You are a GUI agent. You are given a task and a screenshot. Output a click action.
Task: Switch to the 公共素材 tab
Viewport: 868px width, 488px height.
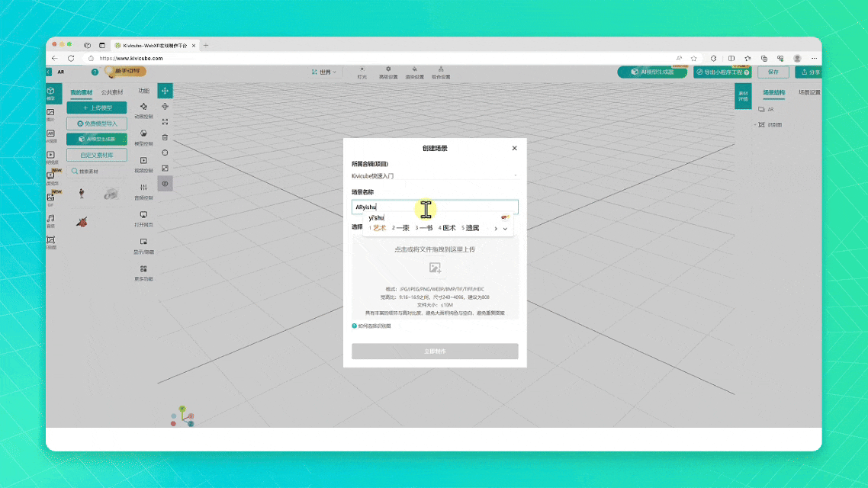[x=113, y=92]
